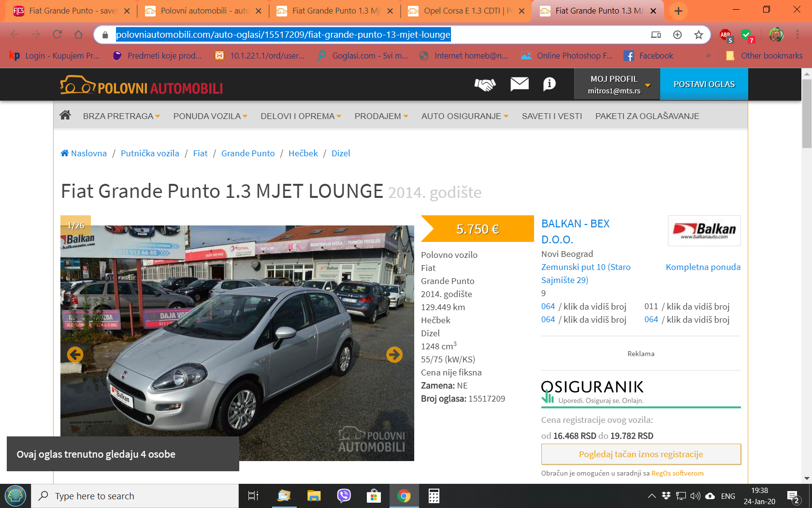Open the RegOs softverom link
This screenshot has width=812, height=508.
[677, 473]
